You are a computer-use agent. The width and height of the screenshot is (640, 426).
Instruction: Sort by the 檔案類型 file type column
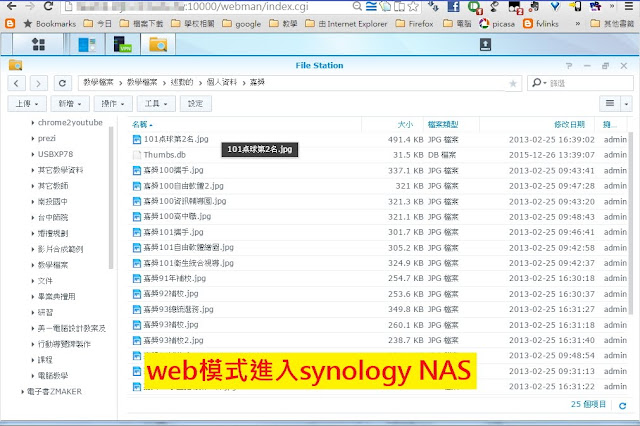point(443,125)
